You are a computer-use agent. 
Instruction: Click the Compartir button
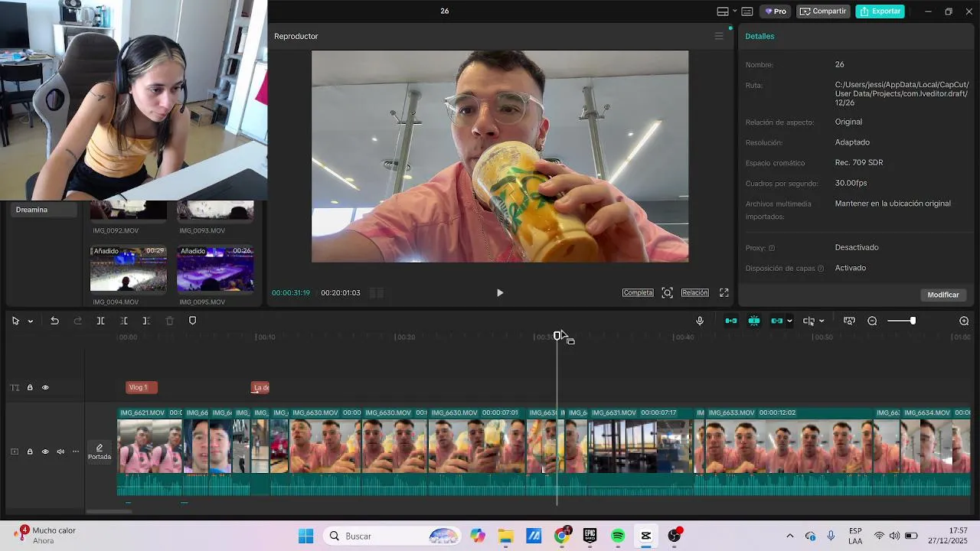[823, 11]
